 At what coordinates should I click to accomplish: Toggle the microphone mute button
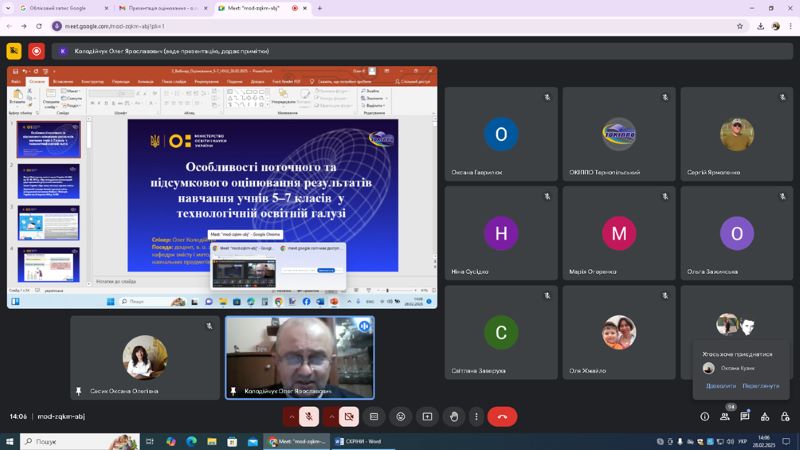pos(309,417)
